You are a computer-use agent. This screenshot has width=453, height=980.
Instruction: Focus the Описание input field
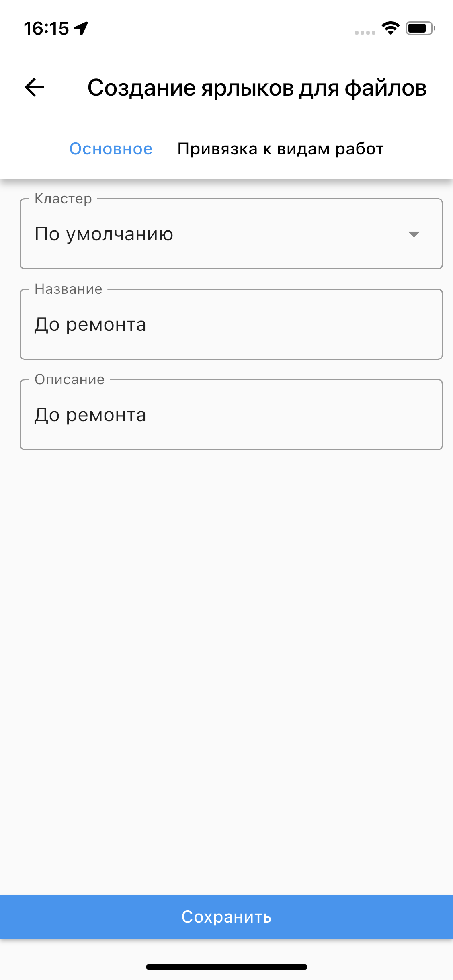click(231, 415)
